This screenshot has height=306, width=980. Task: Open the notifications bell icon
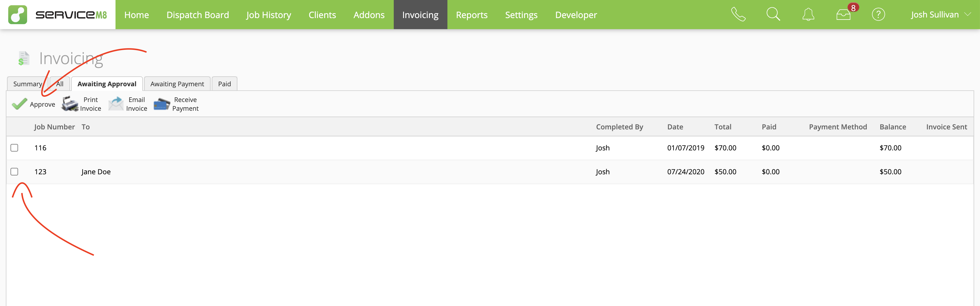808,15
